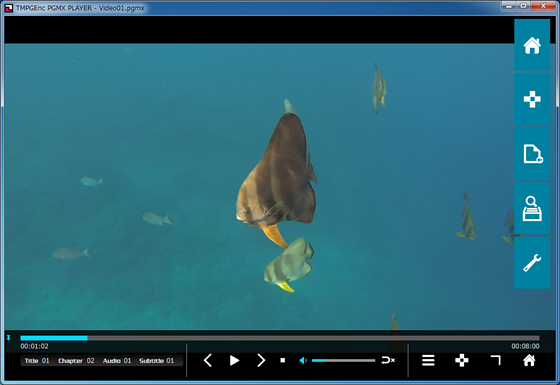
Task: Open the Audio 01 selector
Action: point(117,361)
